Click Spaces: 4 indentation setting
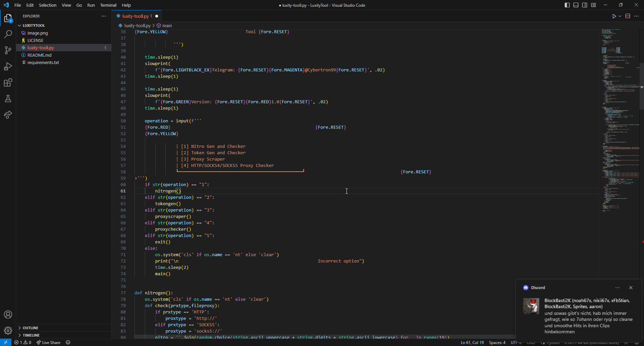 (x=497, y=342)
